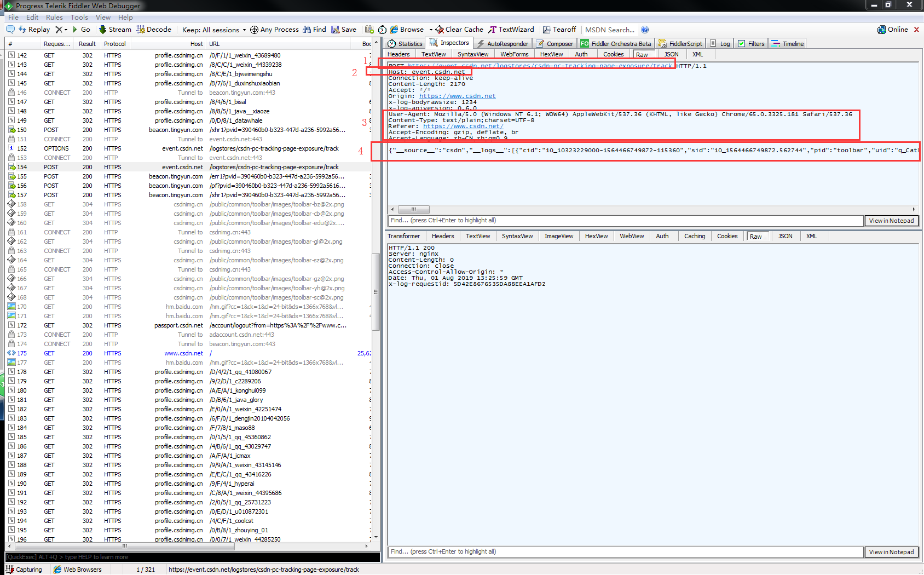Viewport: 924px width, 575px height.
Task: Open the Composer tab
Action: click(x=555, y=44)
